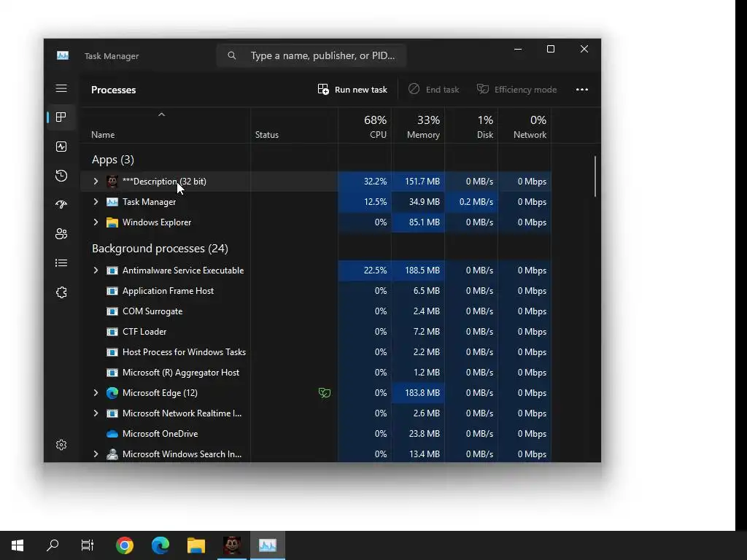
Task: Select the Processes sidebar icon
Action: [x=61, y=117]
